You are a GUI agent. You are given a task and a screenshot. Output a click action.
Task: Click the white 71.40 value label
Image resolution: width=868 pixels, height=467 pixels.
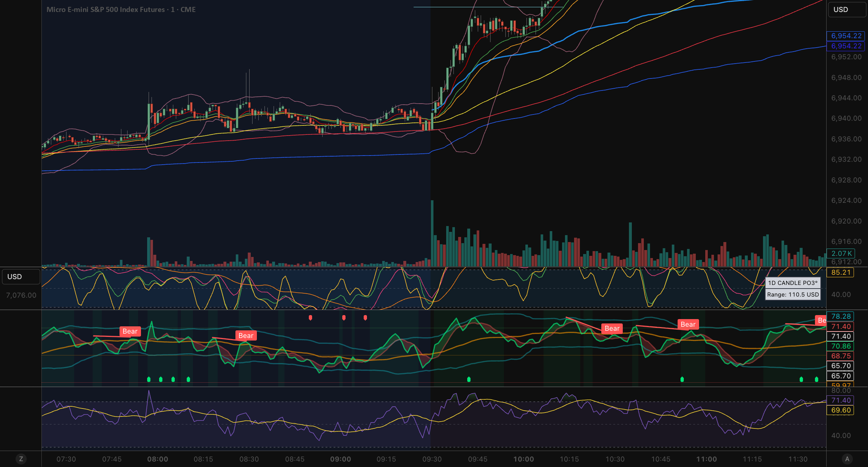[x=840, y=337]
